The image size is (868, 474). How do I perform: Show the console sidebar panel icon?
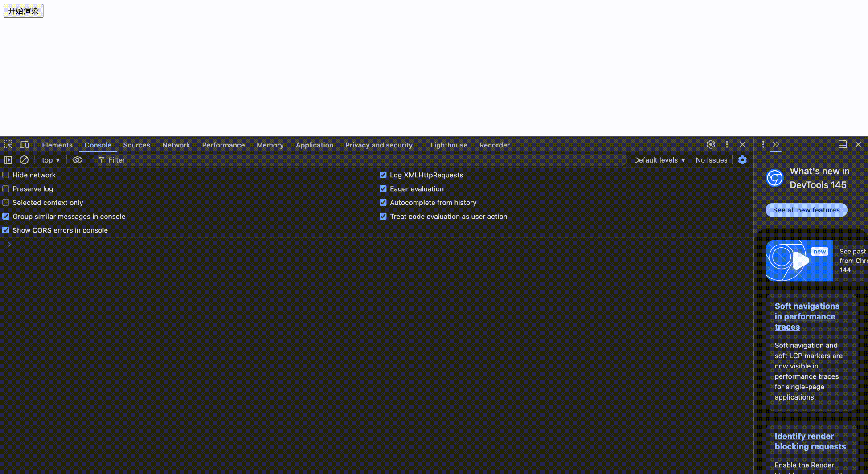(8, 160)
